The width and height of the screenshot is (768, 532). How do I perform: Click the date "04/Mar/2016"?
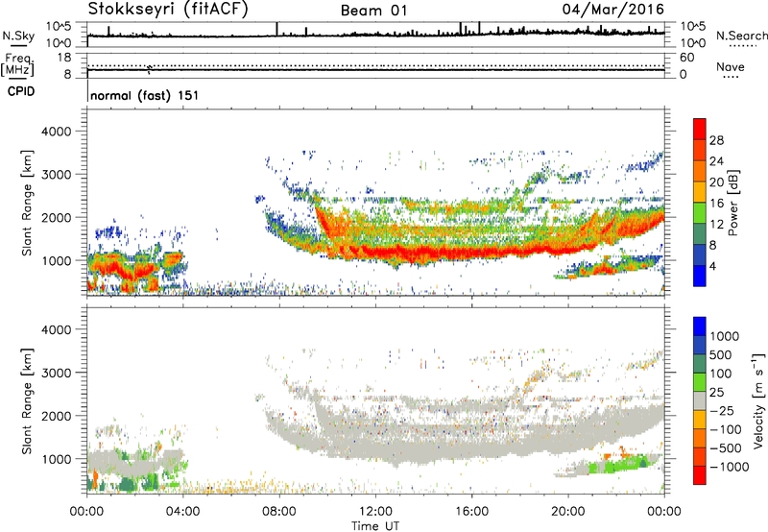click(x=613, y=9)
